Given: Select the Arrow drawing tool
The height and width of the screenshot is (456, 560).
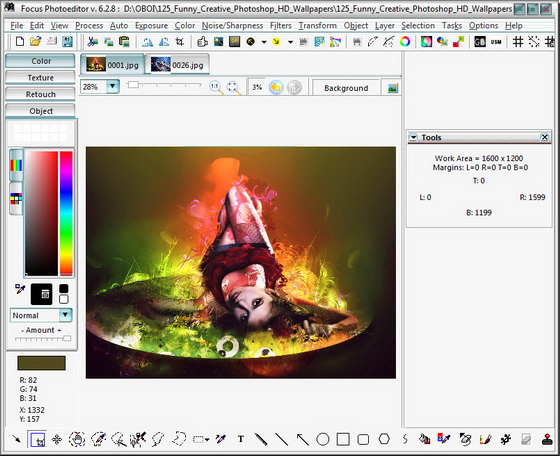Looking at the screenshot, I should [x=302, y=439].
